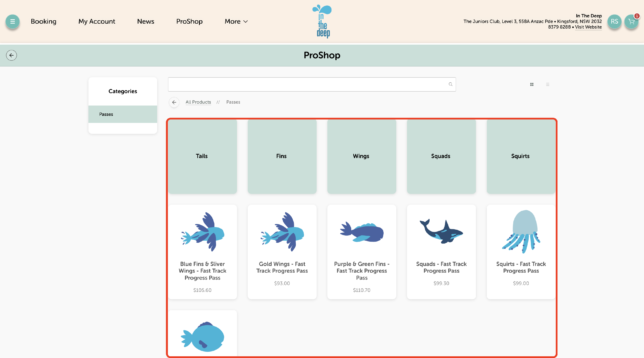Open Squads Fast Track orca image
644x358 pixels.
point(441,231)
